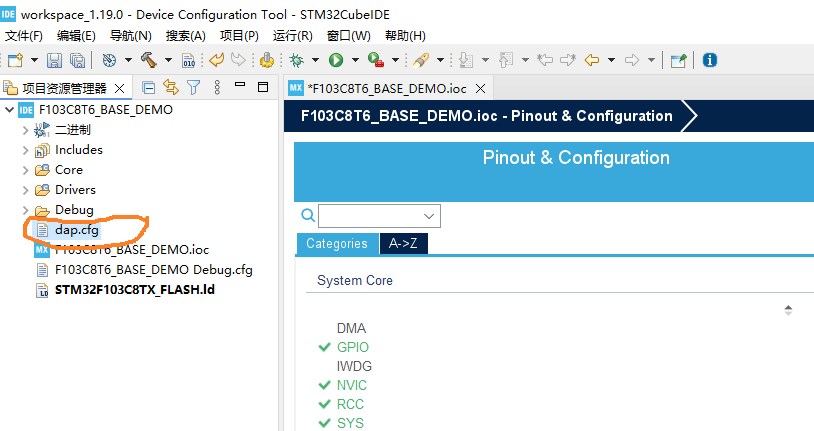The height and width of the screenshot is (431, 814).
Task: Open the 导航(N) menu
Action: coord(130,36)
